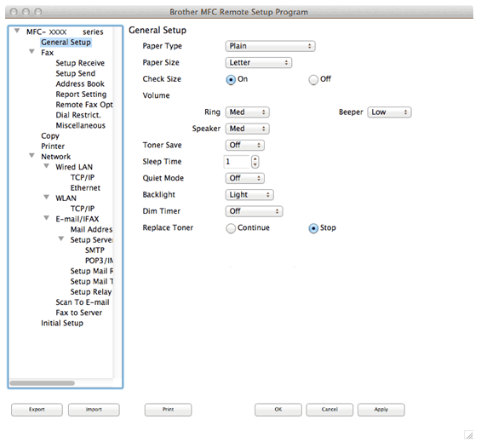Screen dimensions: 481x448
Task: Open the Toner Save dropdown
Action: click(x=245, y=145)
